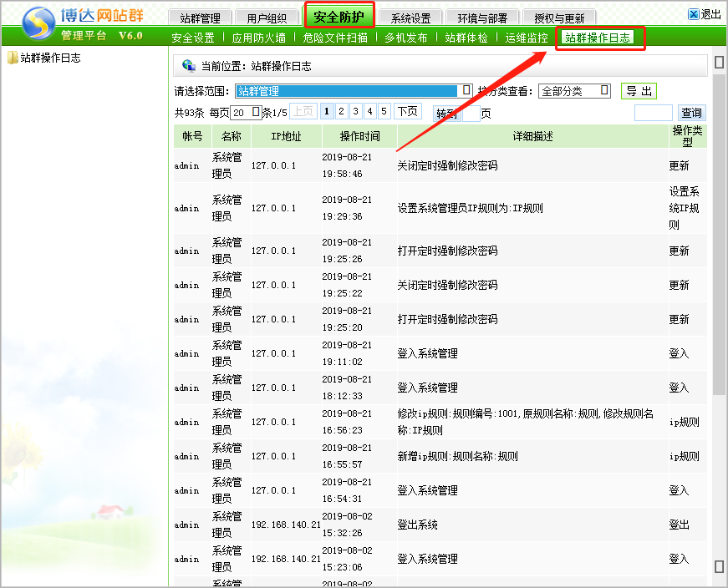
Task: Click the 转到 page number input field
Action: click(x=471, y=114)
